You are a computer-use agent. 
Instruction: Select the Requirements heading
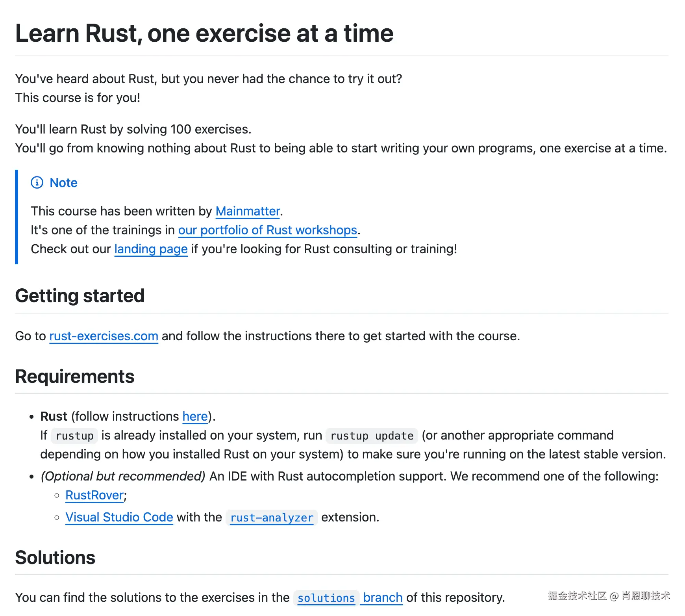coord(75,377)
